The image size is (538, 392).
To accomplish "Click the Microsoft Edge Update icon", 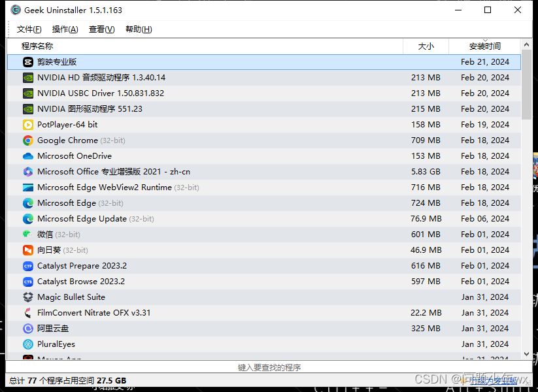I will [x=28, y=219].
